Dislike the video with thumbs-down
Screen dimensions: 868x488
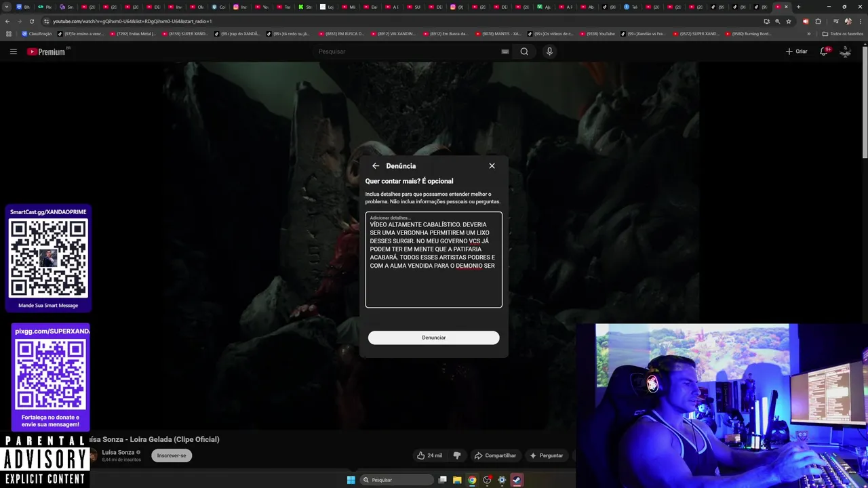[456, 455]
